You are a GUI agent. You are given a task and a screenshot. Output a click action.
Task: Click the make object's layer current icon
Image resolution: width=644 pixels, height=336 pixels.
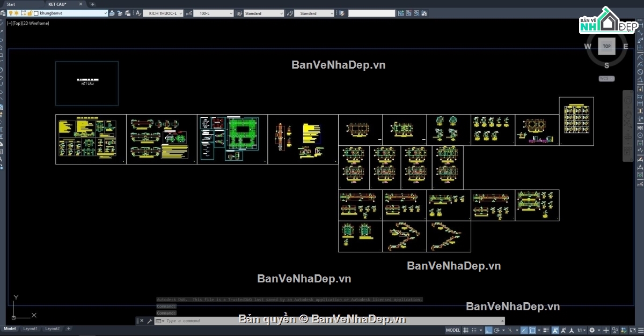click(x=112, y=13)
